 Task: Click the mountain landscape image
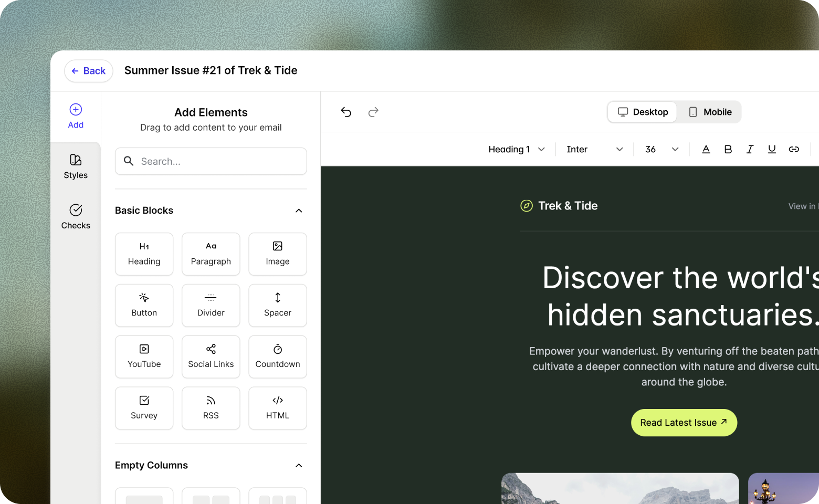[x=620, y=489]
